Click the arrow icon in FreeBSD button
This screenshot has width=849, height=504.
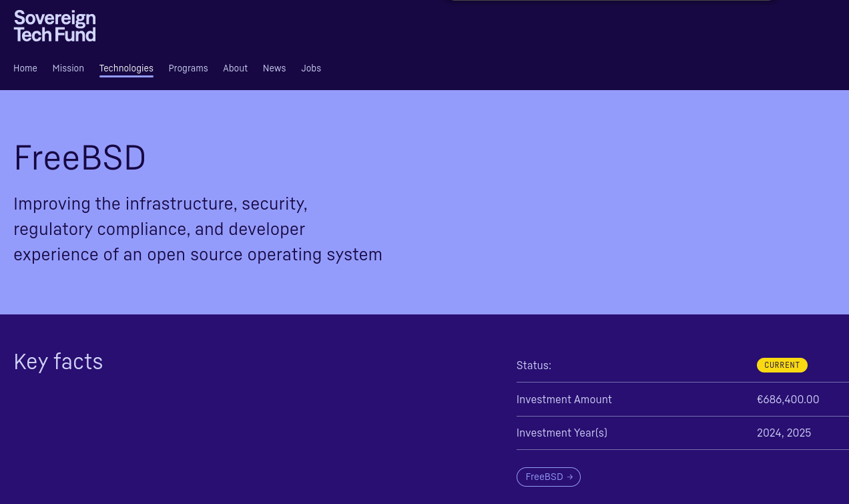[569, 477]
